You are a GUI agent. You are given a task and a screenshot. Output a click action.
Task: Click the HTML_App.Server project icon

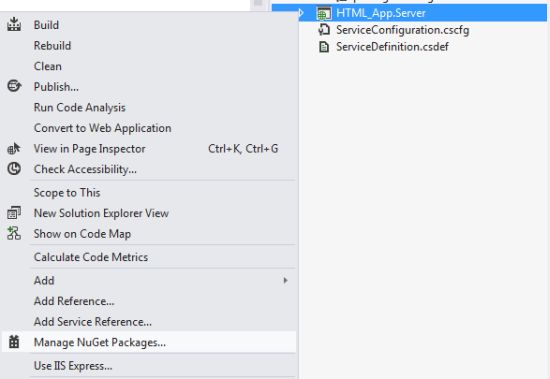324,13
